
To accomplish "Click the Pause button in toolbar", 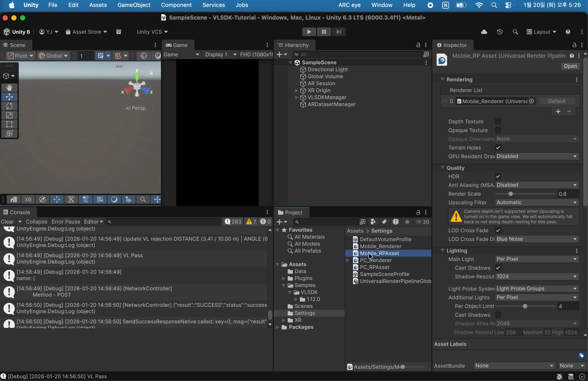I will click(x=324, y=32).
